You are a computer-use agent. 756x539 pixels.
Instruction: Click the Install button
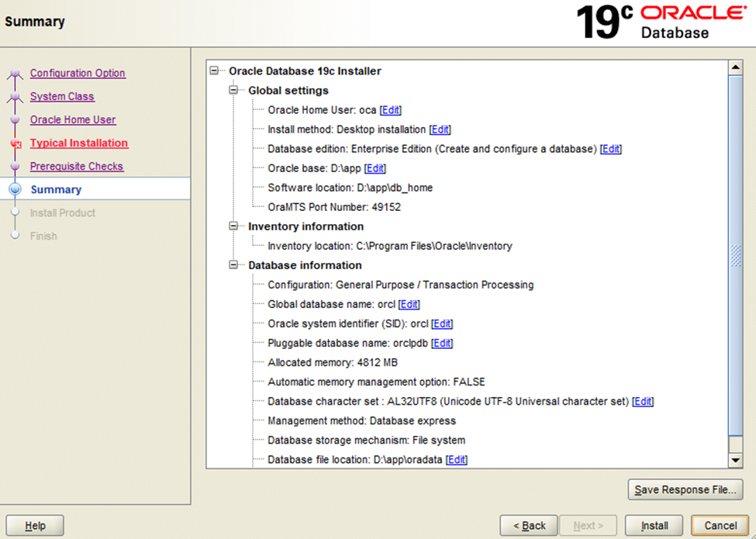654,526
